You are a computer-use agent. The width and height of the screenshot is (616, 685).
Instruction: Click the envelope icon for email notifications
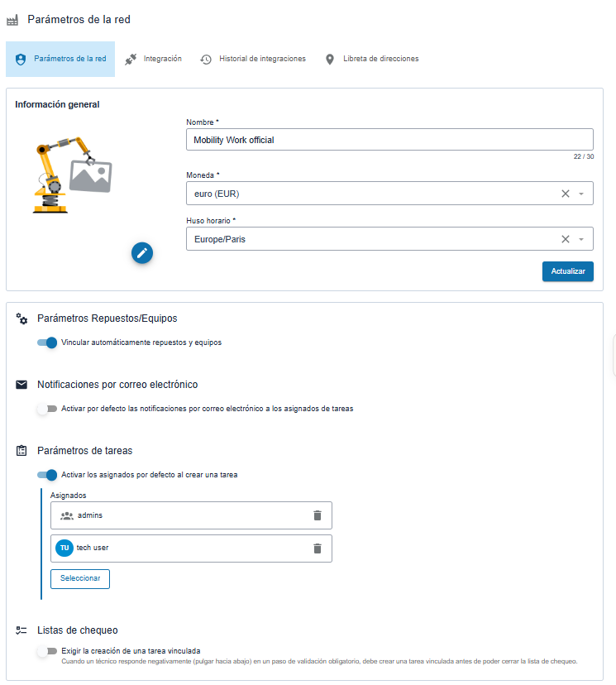(x=21, y=385)
